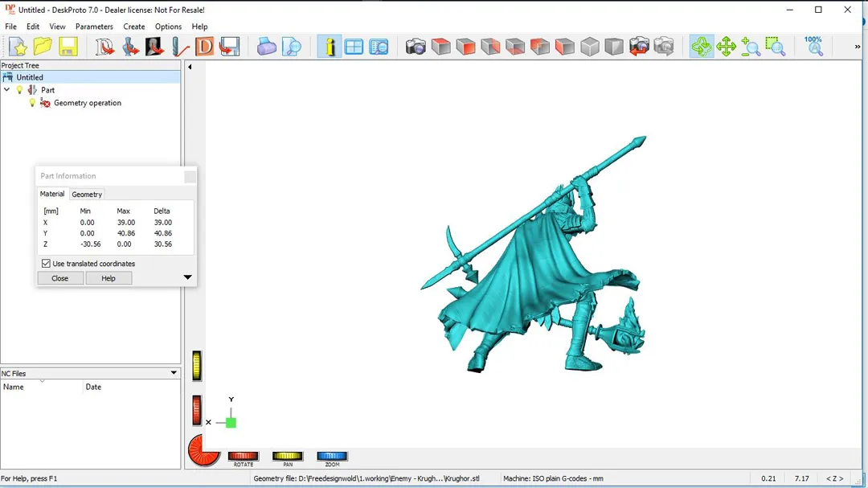
Task: Select the Part tree item
Action: coord(47,90)
